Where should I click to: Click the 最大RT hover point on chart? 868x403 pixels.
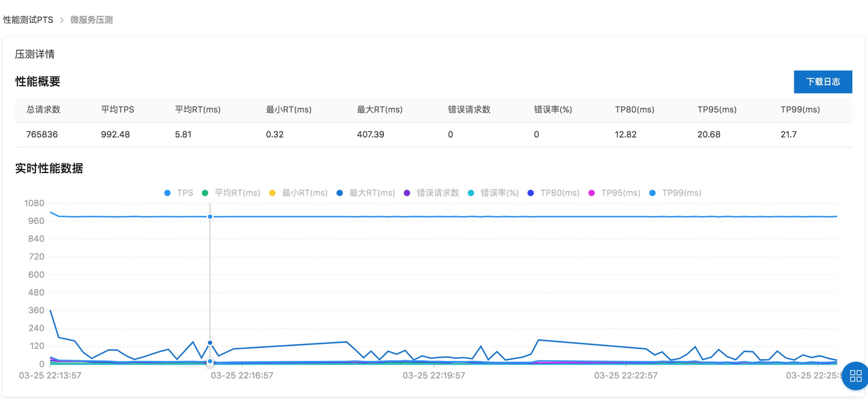point(210,343)
